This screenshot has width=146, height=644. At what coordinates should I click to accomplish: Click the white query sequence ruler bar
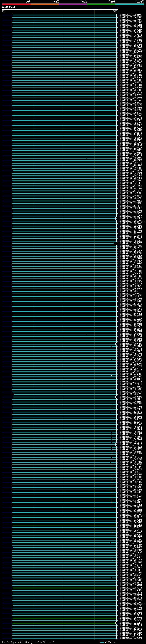click(x=60, y=10)
